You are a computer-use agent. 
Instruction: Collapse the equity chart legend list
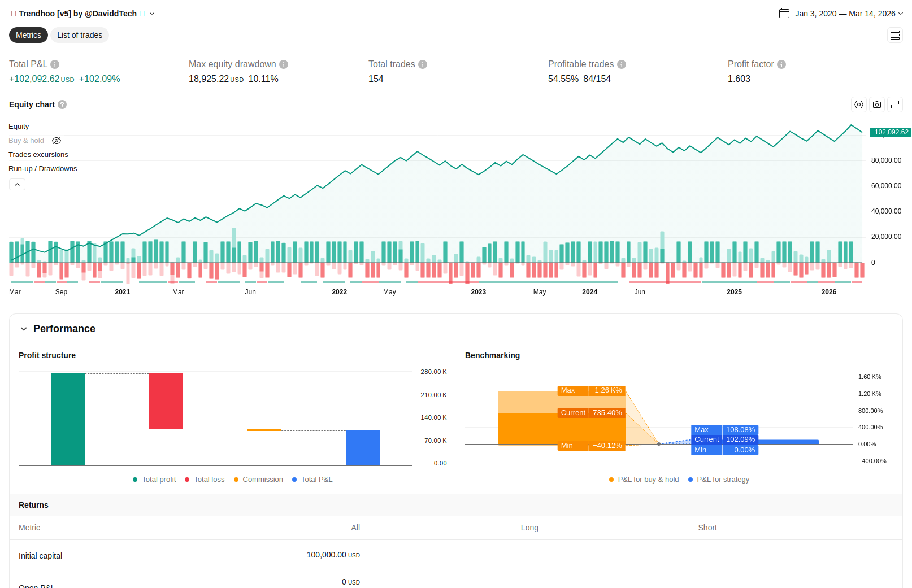[x=17, y=185]
